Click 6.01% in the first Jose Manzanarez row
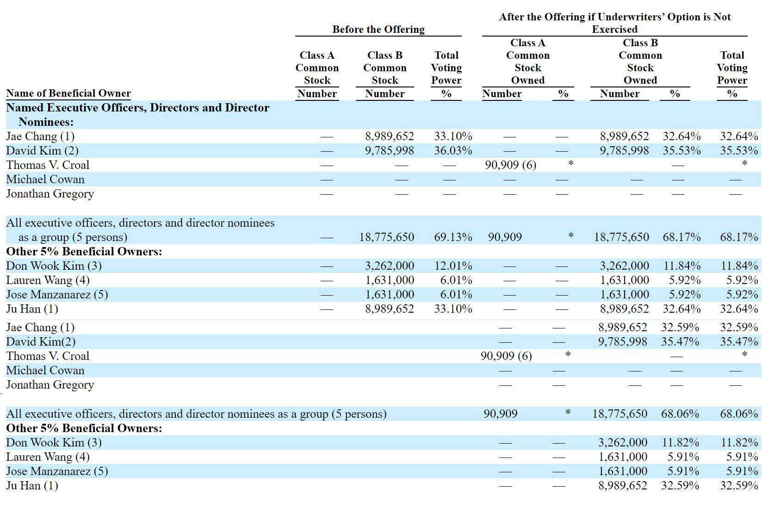Viewport: 769px width, 532px height. [456, 295]
